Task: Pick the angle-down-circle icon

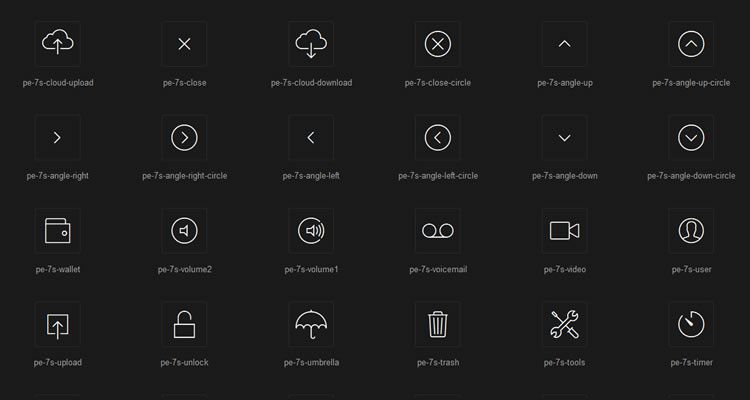Action: coord(691,138)
